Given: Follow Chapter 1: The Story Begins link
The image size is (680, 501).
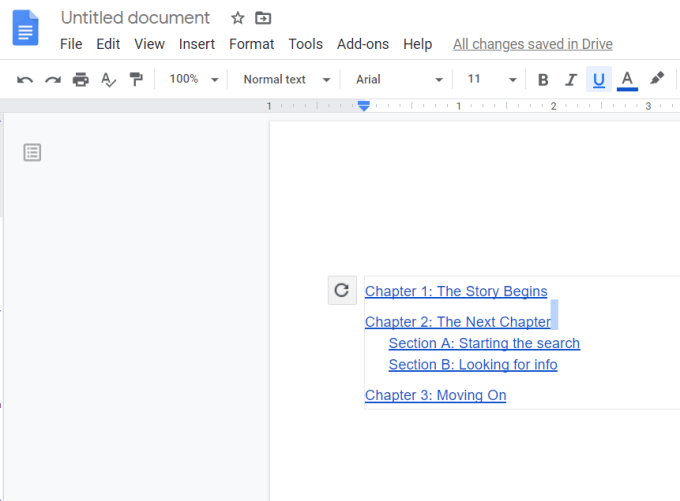Looking at the screenshot, I should pyautogui.click(x=456, y=291).
